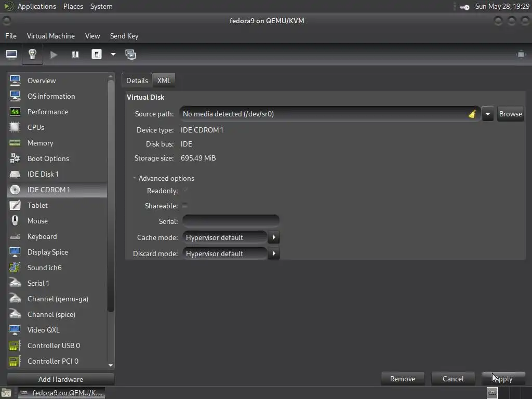Collapse Advanced options expander

(135, 178)
